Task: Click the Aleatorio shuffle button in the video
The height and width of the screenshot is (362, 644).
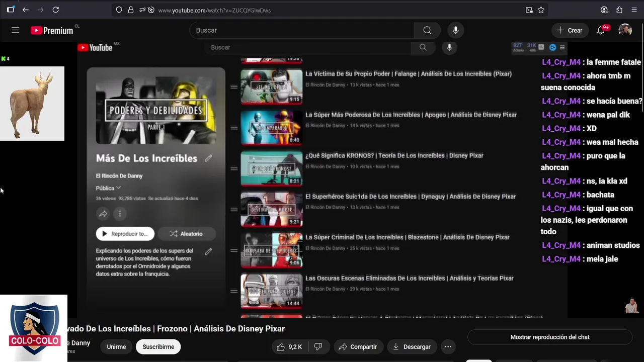Action: [187, 234]
